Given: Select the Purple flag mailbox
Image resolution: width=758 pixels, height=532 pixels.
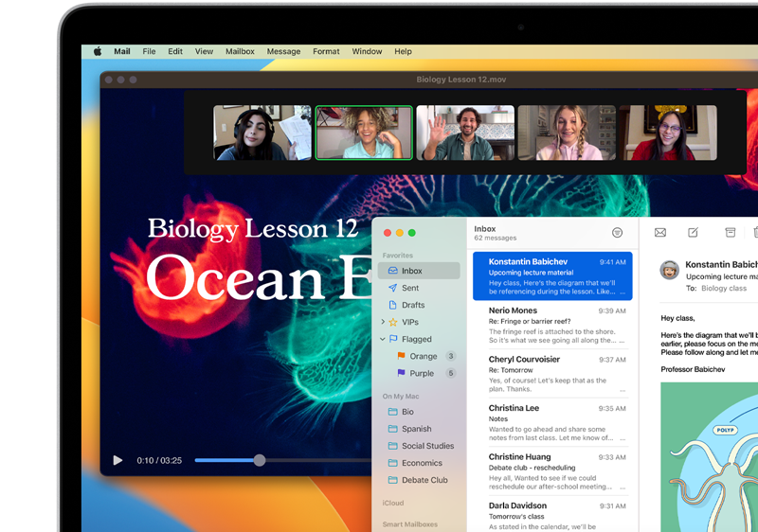Looking at the screenshot, I should pyautogui.click(x=419, y=373).
